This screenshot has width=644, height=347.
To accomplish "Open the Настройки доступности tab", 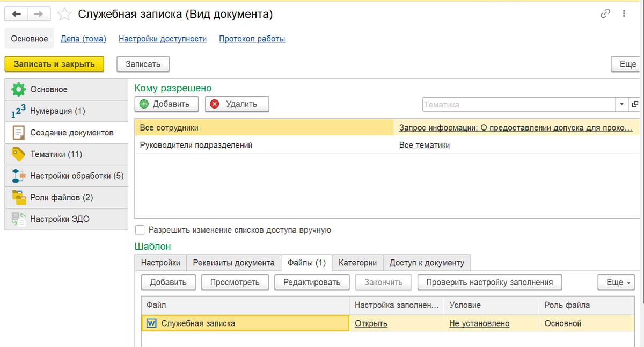I will [163, 39].
